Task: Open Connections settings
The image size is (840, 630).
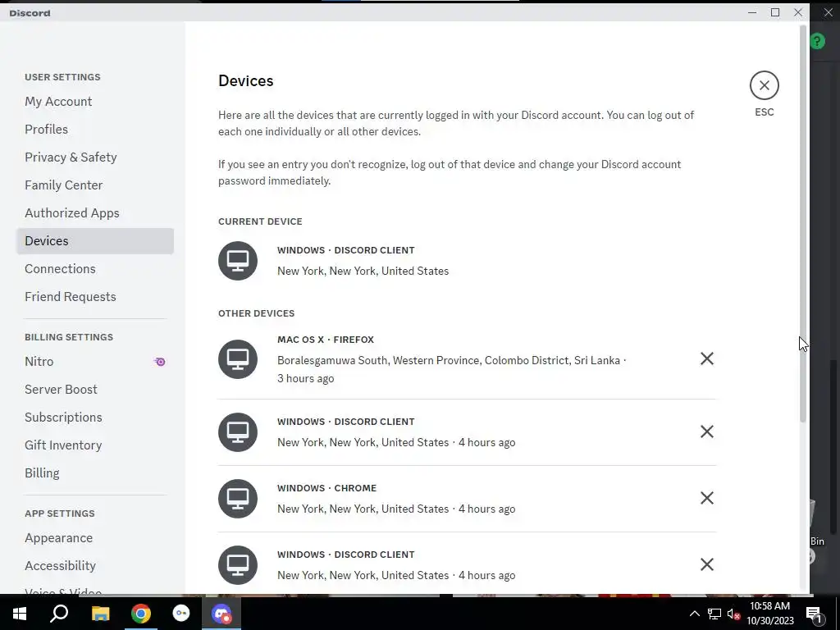Action: coord(95,268)
